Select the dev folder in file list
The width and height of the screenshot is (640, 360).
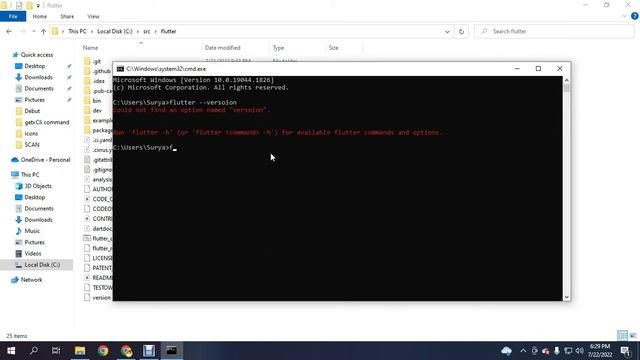[97, 111]
